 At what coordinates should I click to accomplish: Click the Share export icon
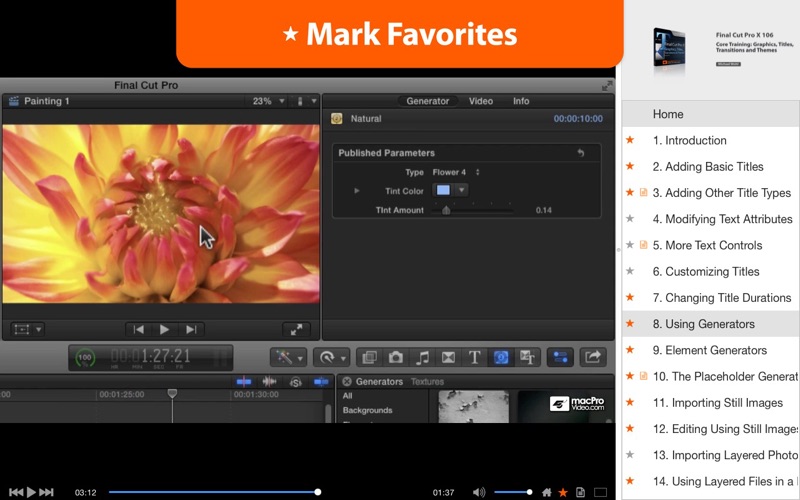click(593, 357)
